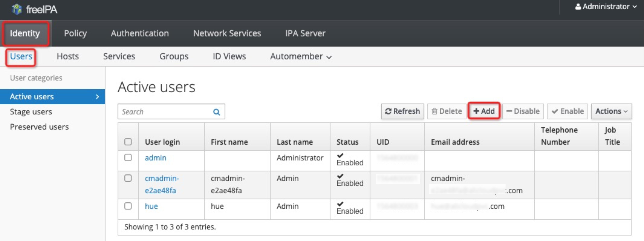Open the Actions dropdown
The width and height of the screenshot is (644, 241).
click(611, 111)
